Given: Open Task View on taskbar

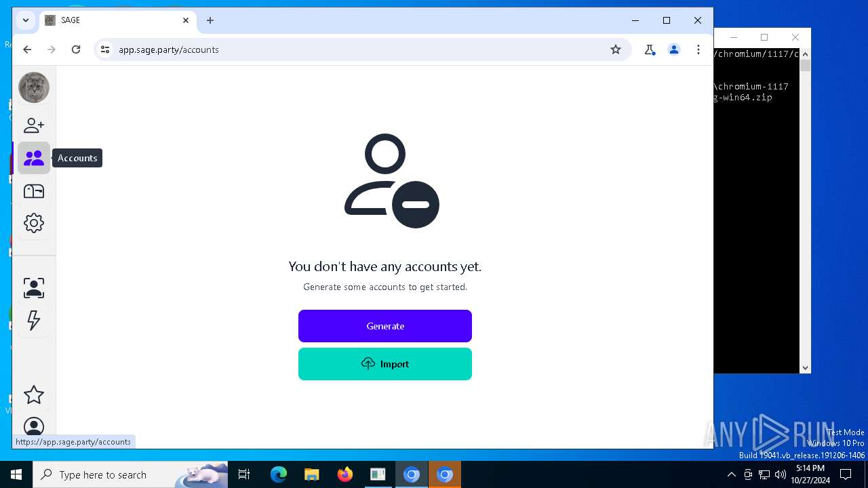Looking at the screenshot, I should pos(244,474).
